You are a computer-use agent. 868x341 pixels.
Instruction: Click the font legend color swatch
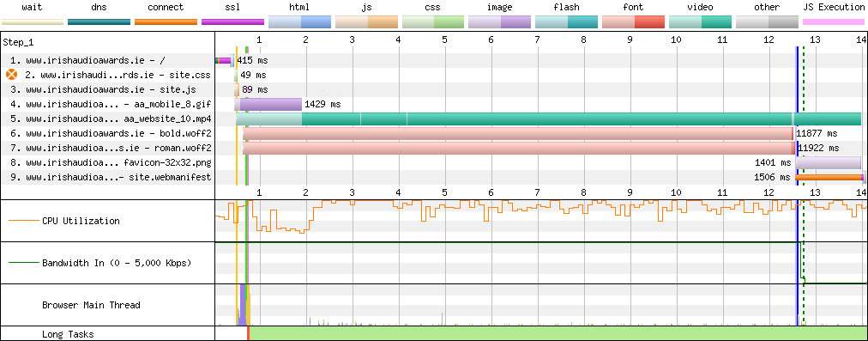(633, 22)
